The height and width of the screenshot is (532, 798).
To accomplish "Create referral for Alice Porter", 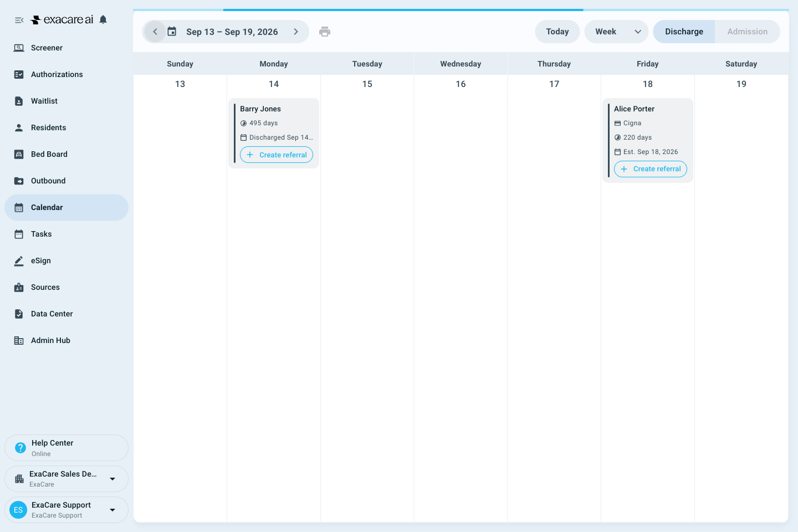I will click(651, 169).
